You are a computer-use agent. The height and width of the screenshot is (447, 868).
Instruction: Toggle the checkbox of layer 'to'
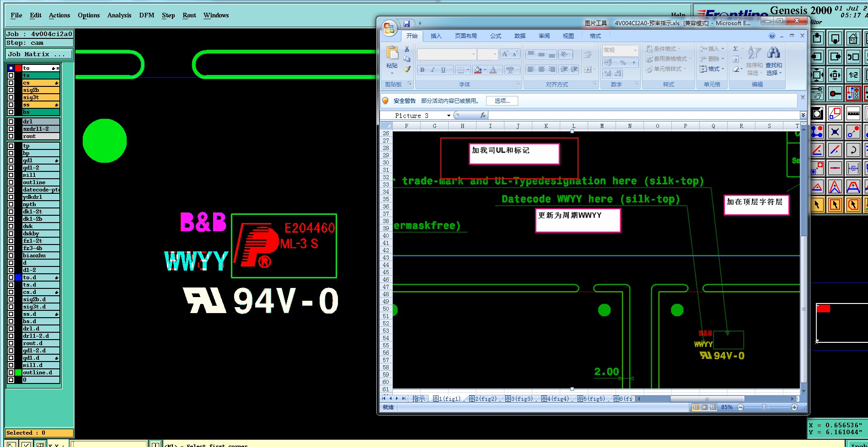11,68
